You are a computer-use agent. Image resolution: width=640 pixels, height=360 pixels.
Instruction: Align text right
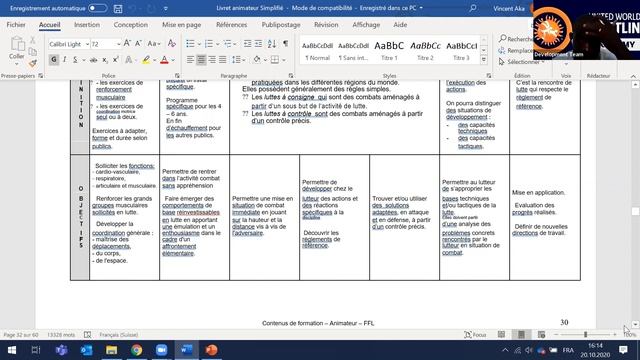(x=212, y=60)
